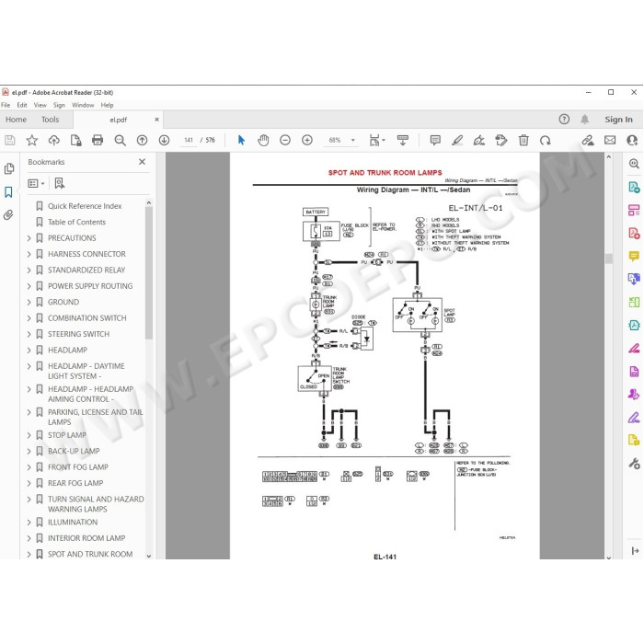Viewport: 644px width, 644px height.
Task: Open the View menu
Action: (40, 105)
